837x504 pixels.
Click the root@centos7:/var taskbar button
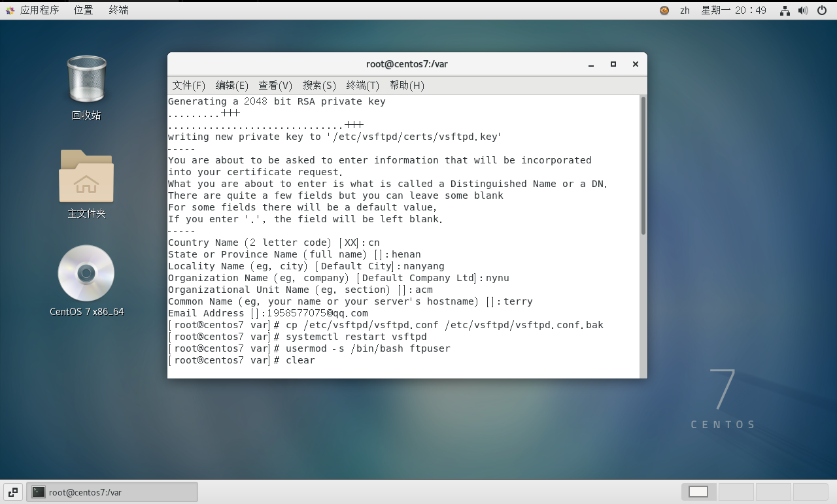[112, 492]
